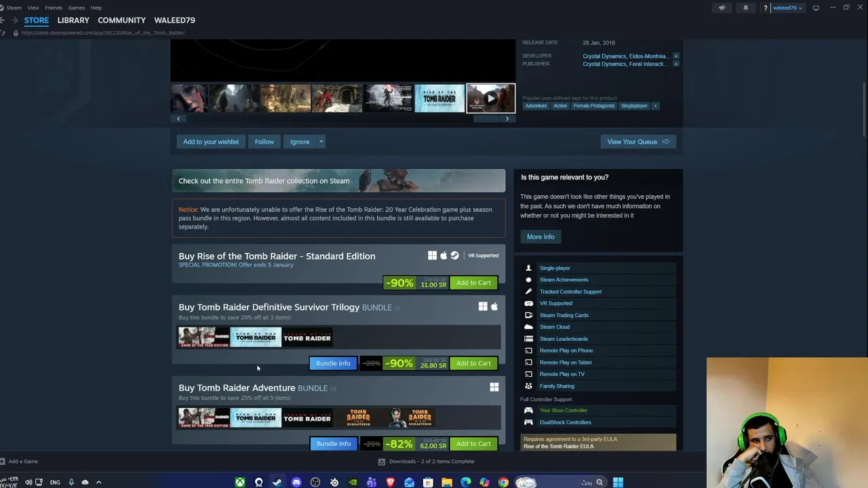The height and width of the screenshot is (488, 868).
Task: Open the Games menu
Action: pyautogui.click(x=76, y=7)
